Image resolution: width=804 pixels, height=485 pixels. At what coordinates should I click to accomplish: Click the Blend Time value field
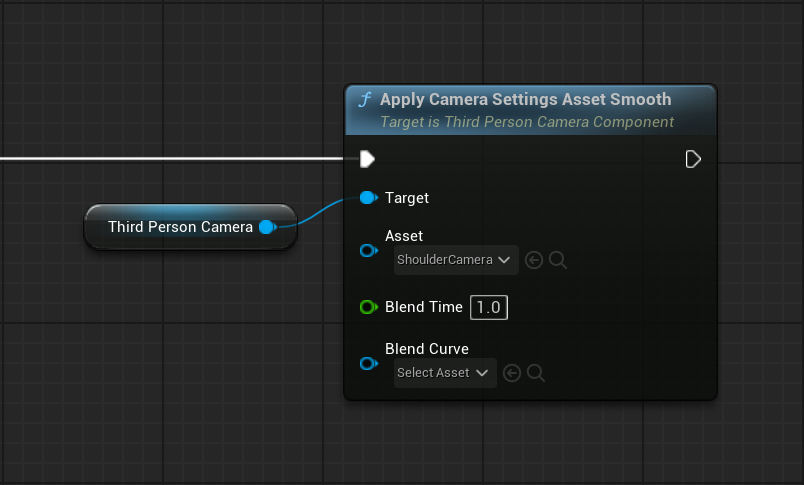(489, 307)
